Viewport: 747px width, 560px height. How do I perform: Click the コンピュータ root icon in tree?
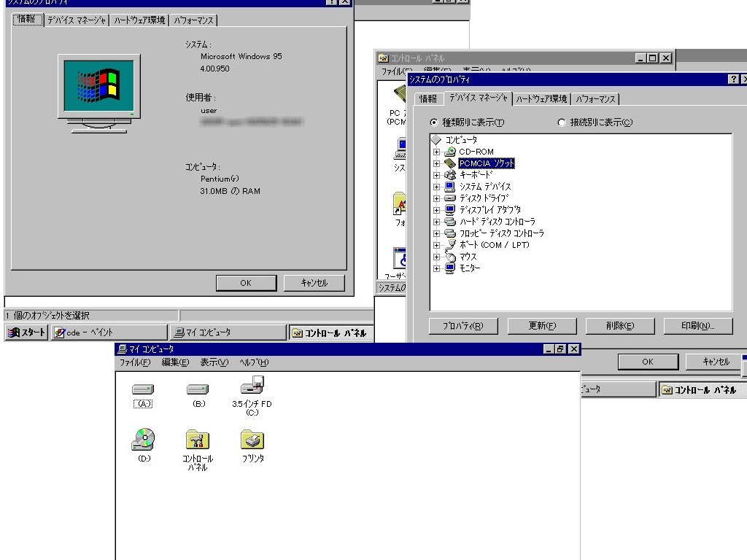(436, 139)
